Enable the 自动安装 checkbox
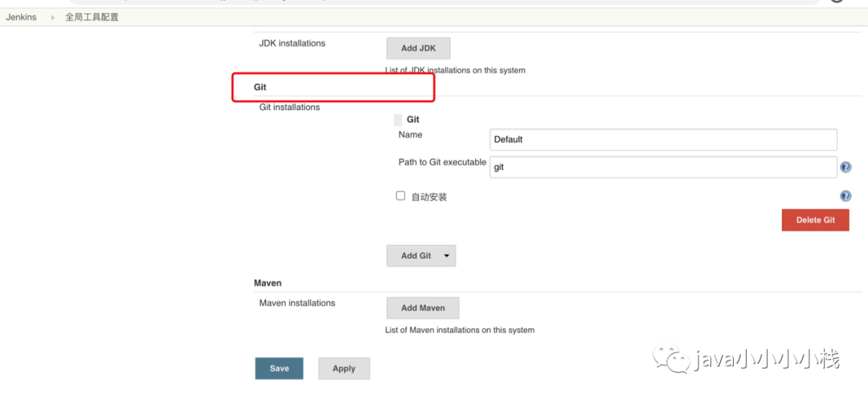This screenshot has width=868, height=399. tap(401, 196)
